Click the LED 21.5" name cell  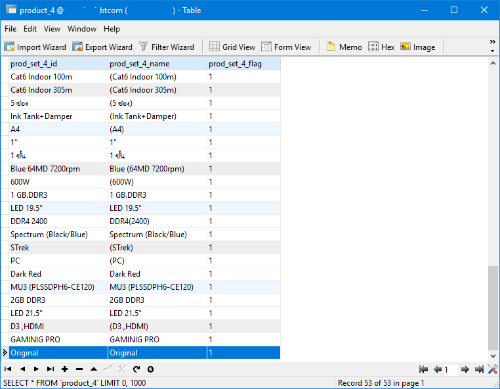(x=157, y=313)
